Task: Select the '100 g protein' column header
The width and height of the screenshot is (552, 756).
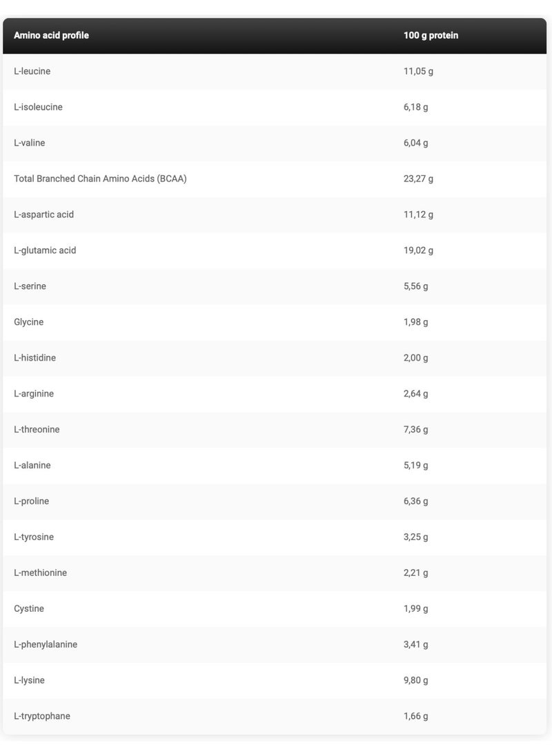Action: point(431,35)
